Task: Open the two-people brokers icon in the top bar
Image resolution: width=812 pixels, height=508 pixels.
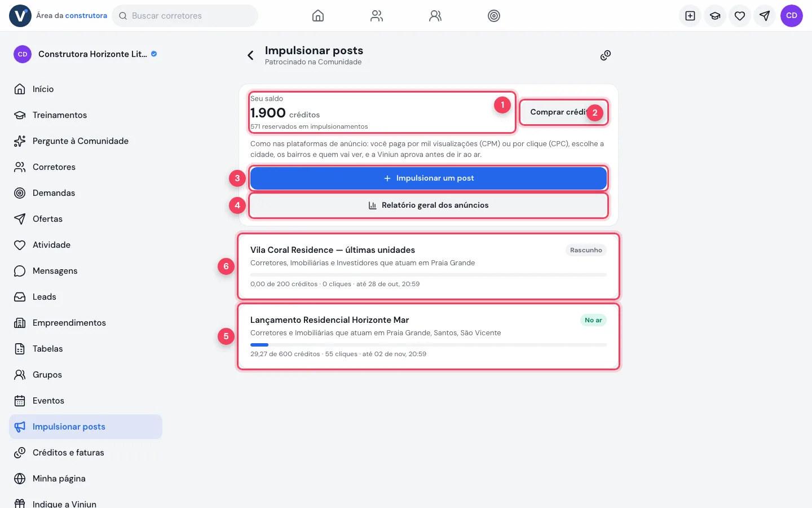Action: pyautogui.click(x=377, y=16)
